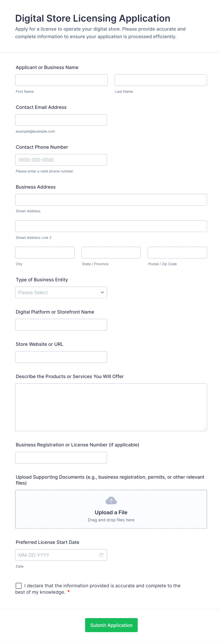Select the Business Registration or License Number field
Screen dimensions: 220x644
pos(61,458)
